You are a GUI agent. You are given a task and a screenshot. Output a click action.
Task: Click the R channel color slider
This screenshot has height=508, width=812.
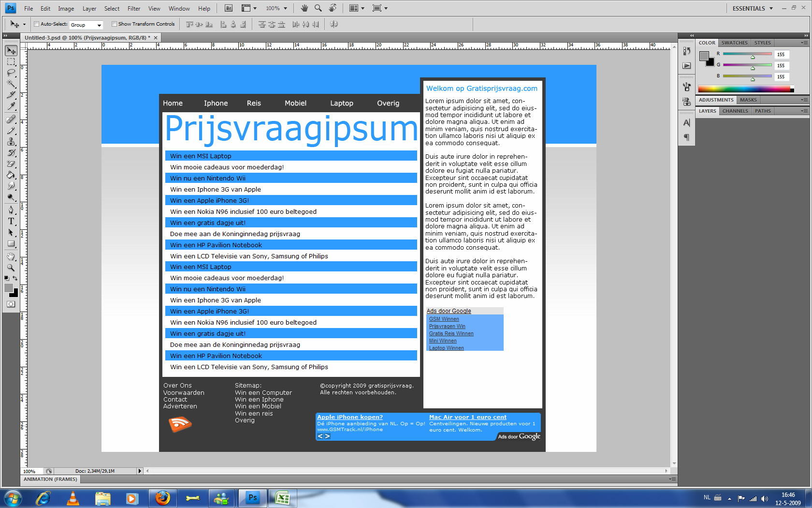coord(747,54)
